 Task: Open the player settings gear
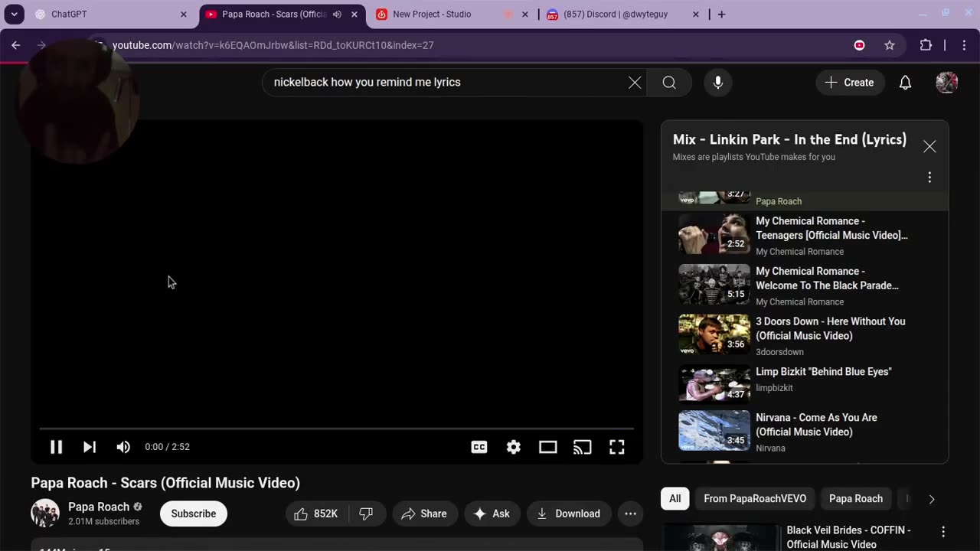pyautogui.click(x=514, y=447)
